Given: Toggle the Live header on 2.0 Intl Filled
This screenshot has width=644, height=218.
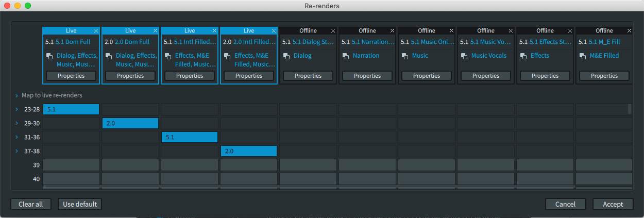Looking at the screenshot, I should tap(248, 31).
